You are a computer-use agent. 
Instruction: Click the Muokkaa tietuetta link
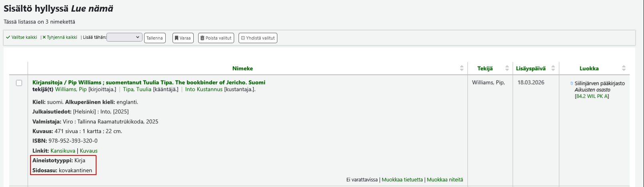coord(402,180)
